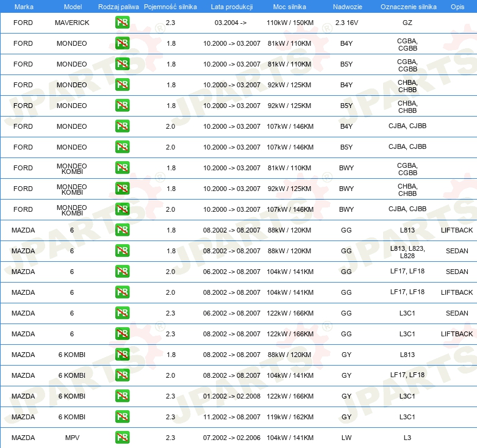
Task: Click the fuel icon for Mazda 6 2.3 Liftback
Action: [x=122, y=334]
